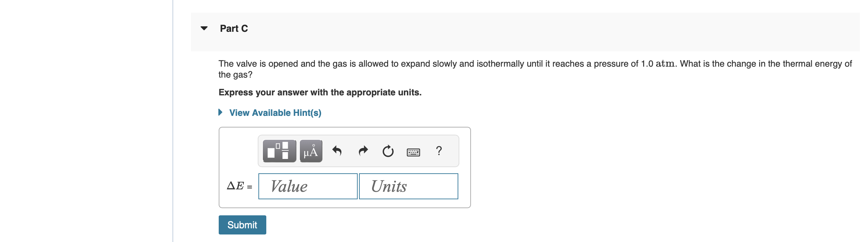Click the help question mark icon
Screen dimensions: 868x242
pyautogui.click(x=439, y=150)
